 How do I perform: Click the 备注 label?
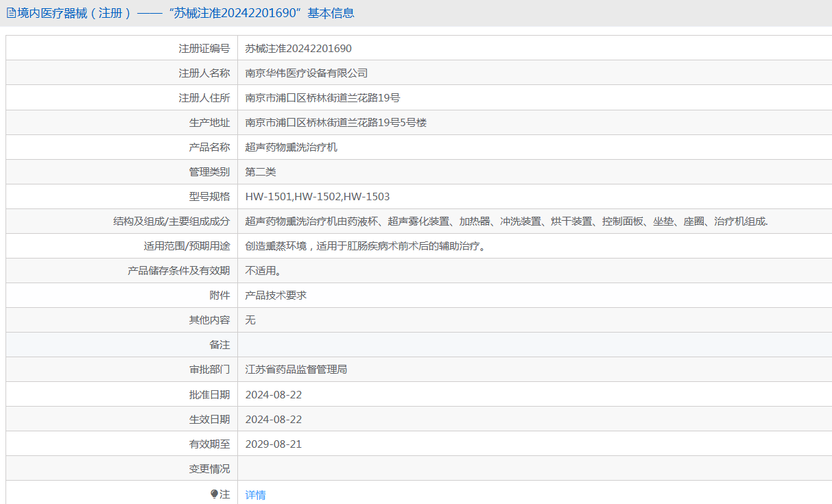(x=219, y=345)
